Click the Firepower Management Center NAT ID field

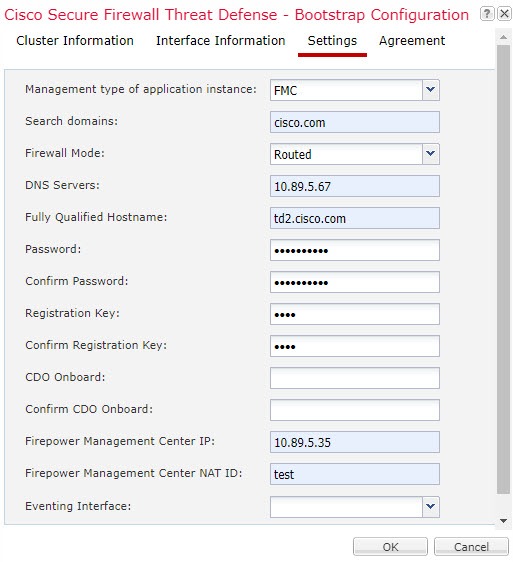(355, 474)
